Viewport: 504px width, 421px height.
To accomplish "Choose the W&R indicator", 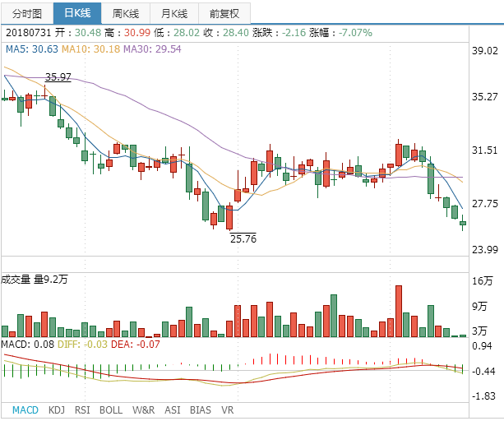I will coord(143,410).
